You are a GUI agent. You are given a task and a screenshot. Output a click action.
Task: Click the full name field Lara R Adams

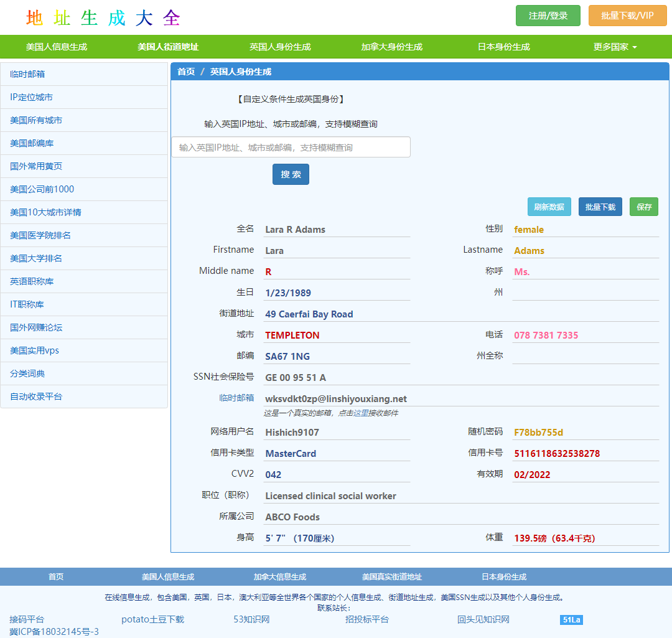coord(337,229)
